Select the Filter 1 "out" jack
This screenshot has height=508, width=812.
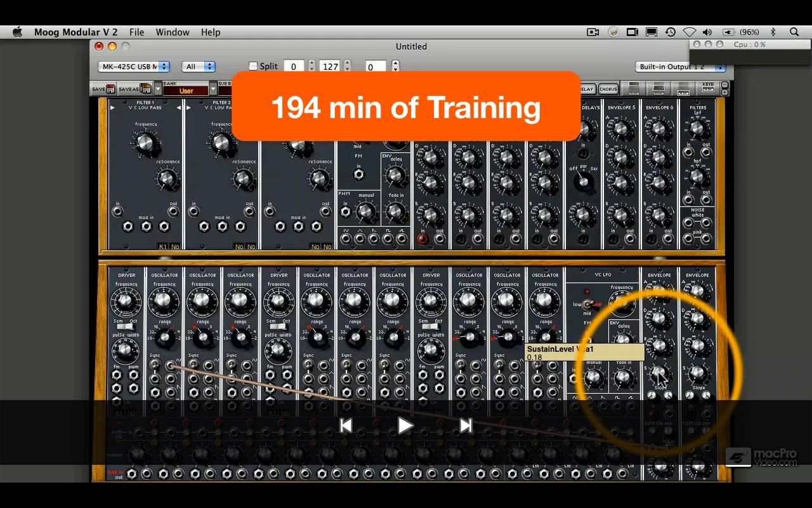[173, 212]
